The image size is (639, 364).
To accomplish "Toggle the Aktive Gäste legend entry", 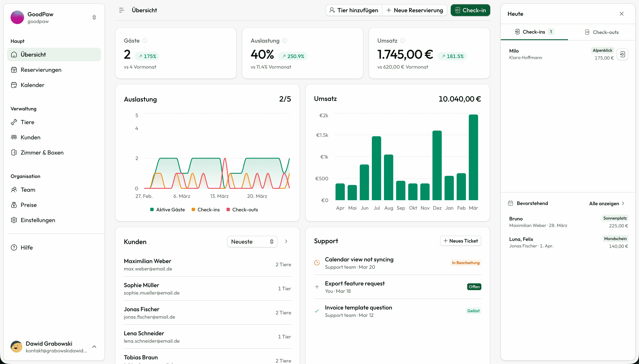I will pyautogui.click(x=168, y=209).
